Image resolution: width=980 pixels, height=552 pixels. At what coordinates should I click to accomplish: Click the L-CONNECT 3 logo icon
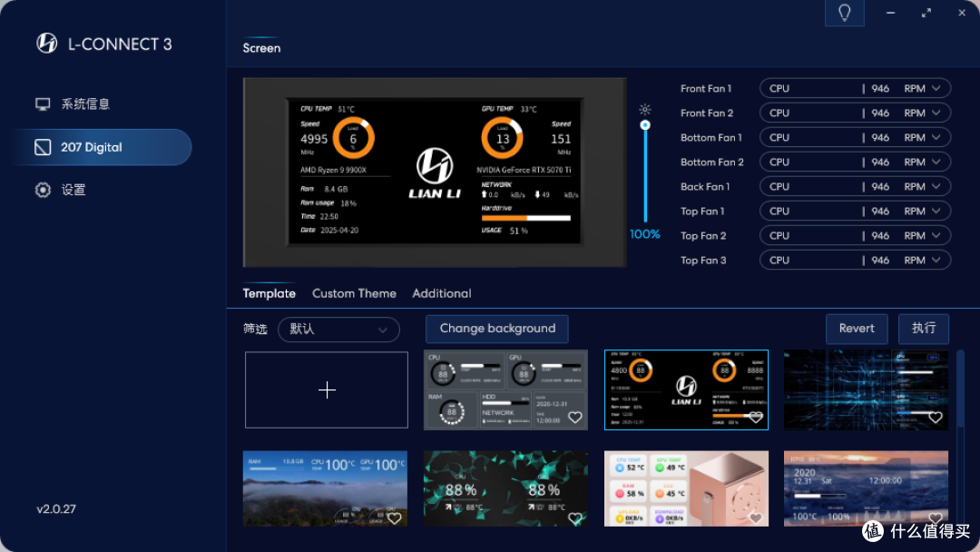pyautogui.click(x=47, y=44)
